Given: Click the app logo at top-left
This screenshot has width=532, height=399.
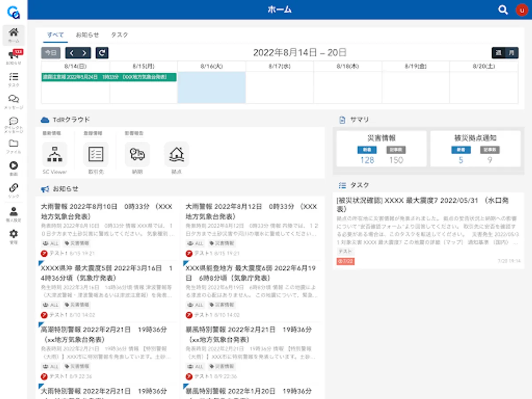Looking at the screenshot, I should tap(14, 12).
